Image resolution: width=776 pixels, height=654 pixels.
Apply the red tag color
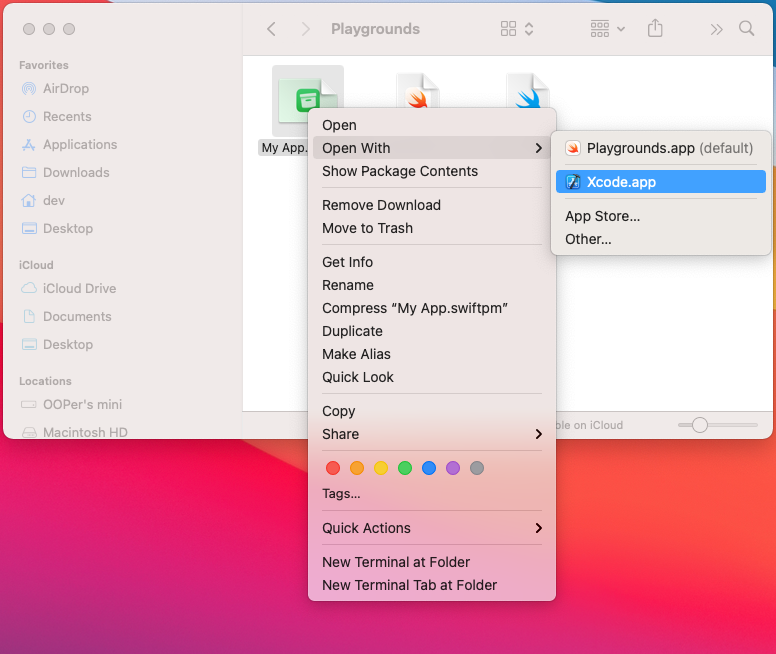pos(333,468)
